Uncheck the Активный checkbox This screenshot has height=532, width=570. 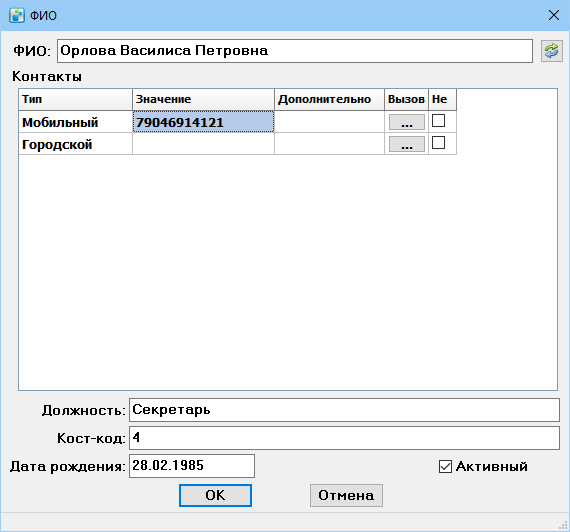[445, 467]
